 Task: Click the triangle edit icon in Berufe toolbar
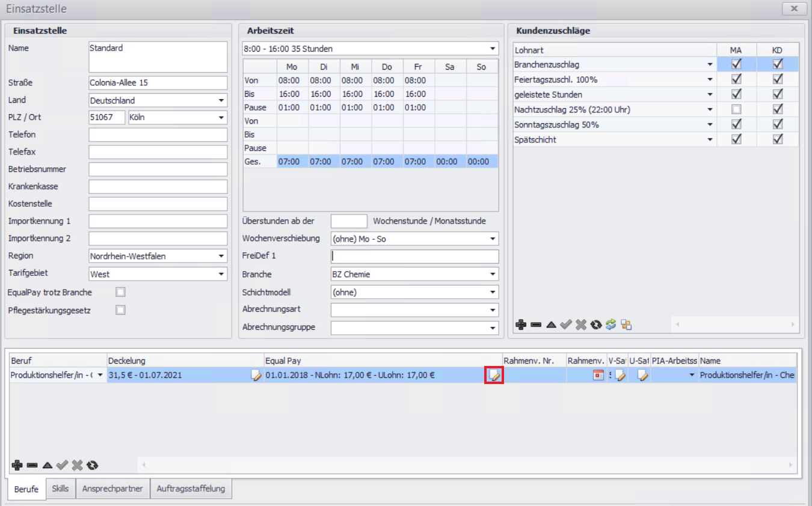click(47, 465)
